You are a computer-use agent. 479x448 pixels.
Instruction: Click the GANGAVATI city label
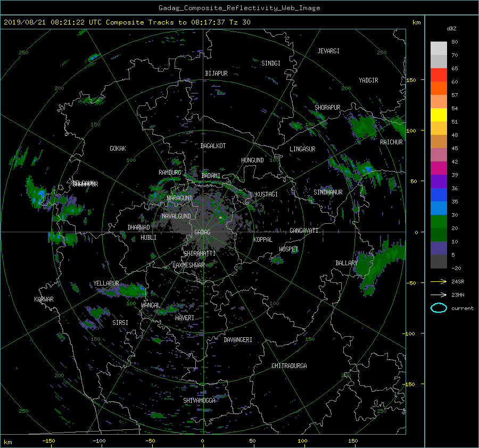tap(304, 231)
